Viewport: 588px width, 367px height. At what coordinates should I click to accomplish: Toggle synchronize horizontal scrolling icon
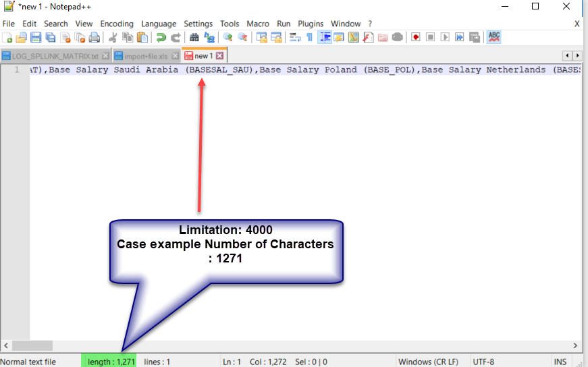276,38
